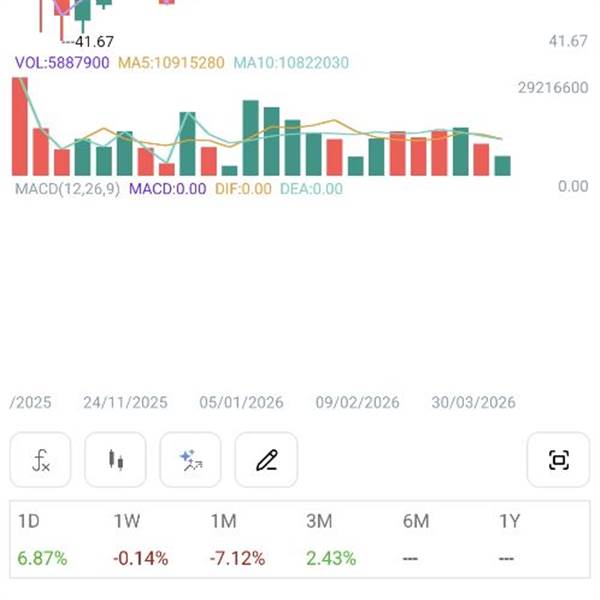Open the candlestick chart type button
600x600 pixels.
coord(116,461)
